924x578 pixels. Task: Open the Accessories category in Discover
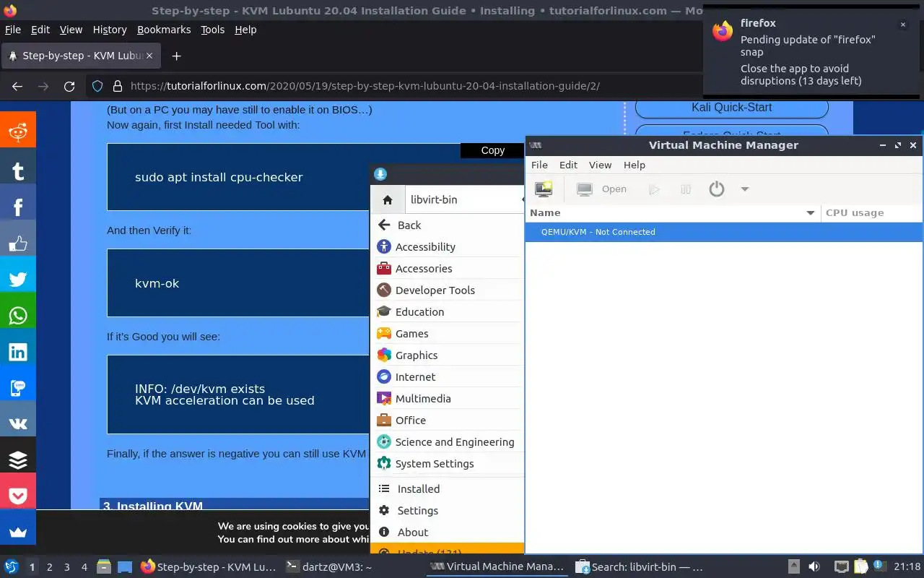[447, 269]
